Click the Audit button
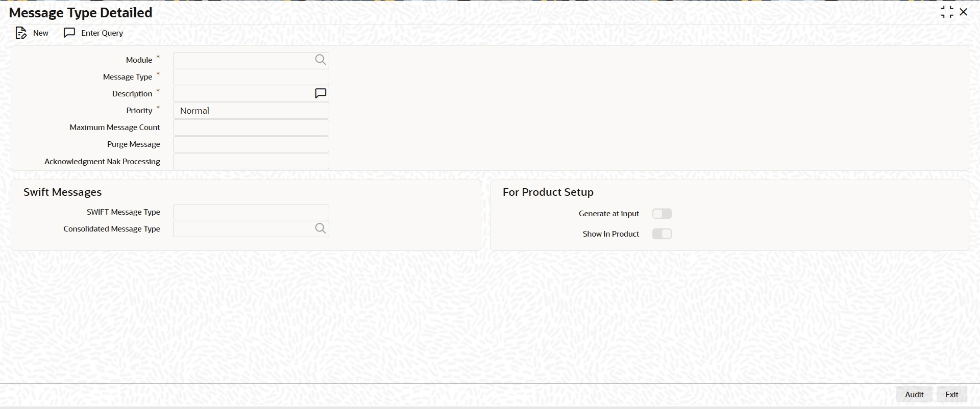This screenshot has height=409, width=980. tap(914, 394)
